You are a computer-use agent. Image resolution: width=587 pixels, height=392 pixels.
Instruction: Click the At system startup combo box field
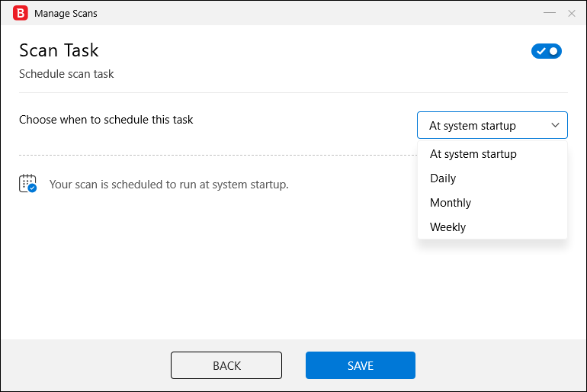pyautogui.click(x=492, y=125)
